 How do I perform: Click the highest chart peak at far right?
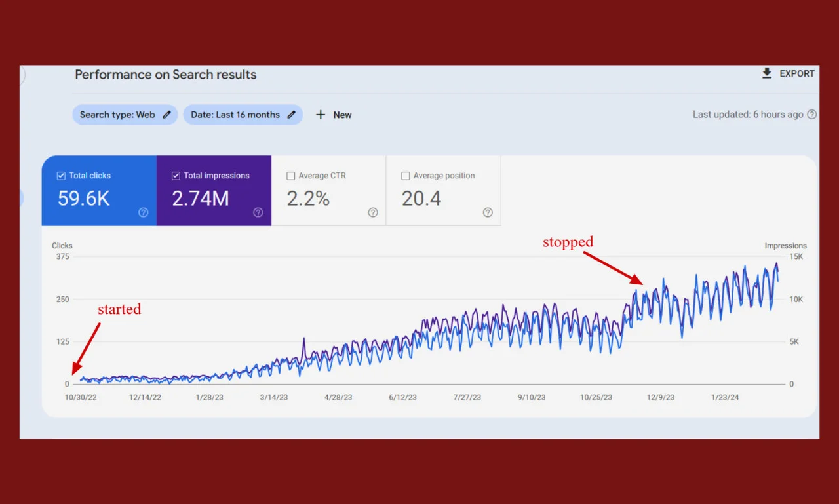point(776,264)
